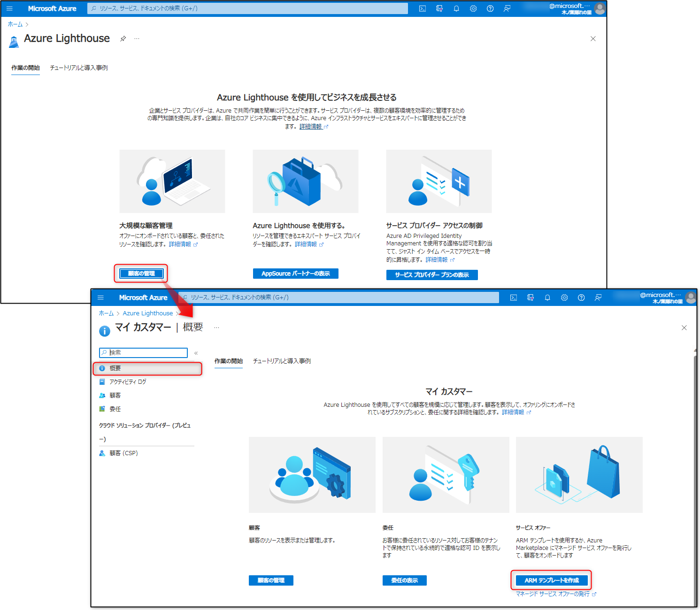Open Cloud Shell icon in front window header
Viewport: 700px width, 610px height.
tap(514, 297)
